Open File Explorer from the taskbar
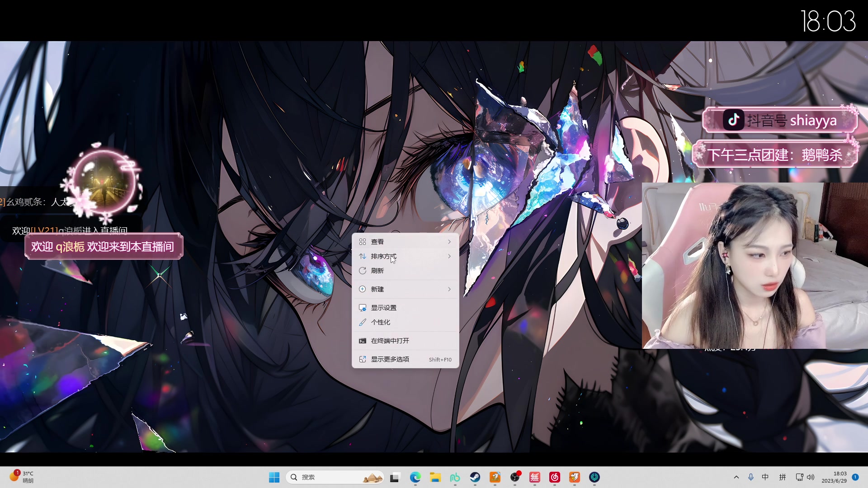868x488 pixels. 435,477
